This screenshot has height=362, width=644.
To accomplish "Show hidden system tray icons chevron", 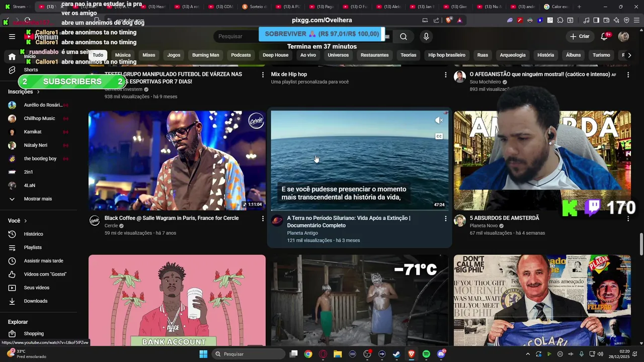I will (528, 354).
